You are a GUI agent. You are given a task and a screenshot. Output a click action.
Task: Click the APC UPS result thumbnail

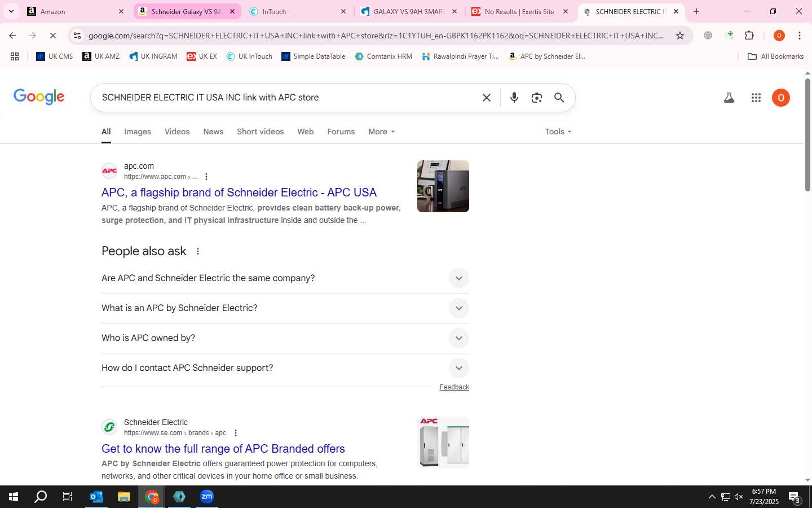click(443, 186)
